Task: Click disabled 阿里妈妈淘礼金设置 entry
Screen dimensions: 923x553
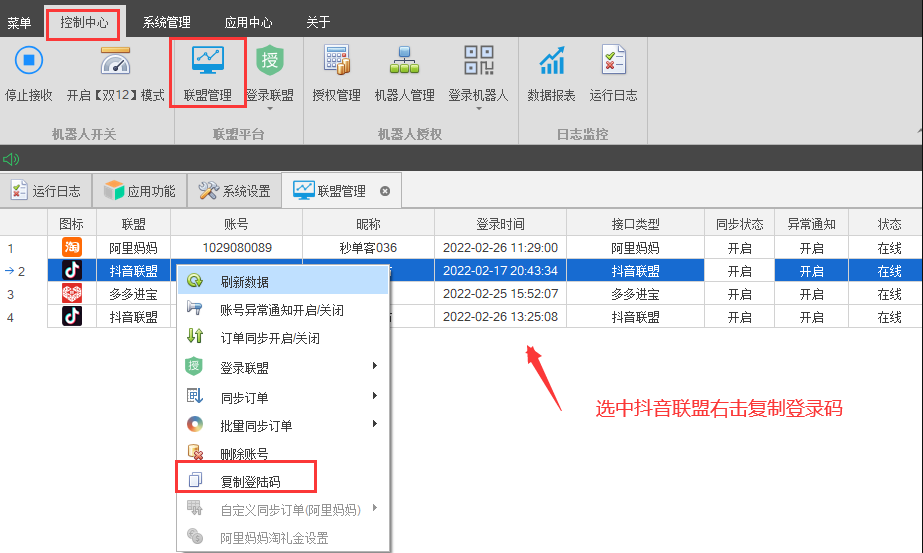Action: pyautogui.click(x=283, y=538)
